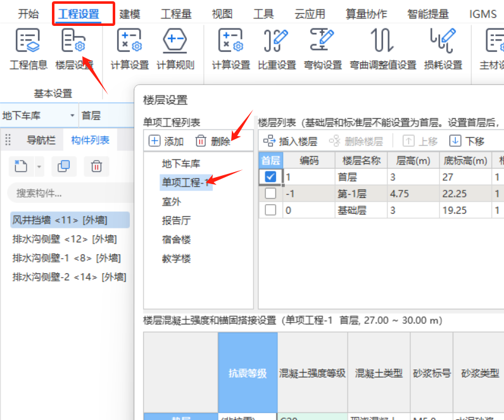Image resolution: width=504 pixels, height=420 pixels.
Task: Select 报告厅 in project list
Action: click(176, 220)
